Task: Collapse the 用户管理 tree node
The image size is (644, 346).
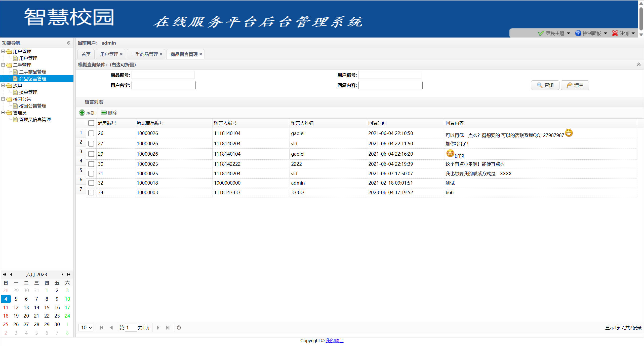Action: 3,51
